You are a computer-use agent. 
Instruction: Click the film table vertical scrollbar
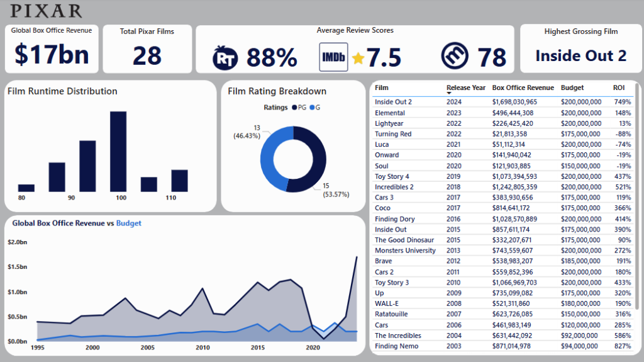(637, 195)
